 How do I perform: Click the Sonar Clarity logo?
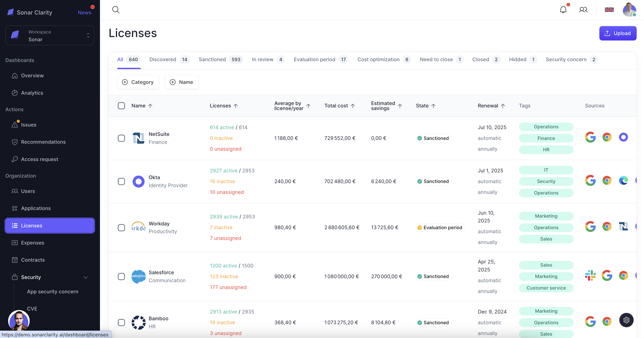[11, 12]
